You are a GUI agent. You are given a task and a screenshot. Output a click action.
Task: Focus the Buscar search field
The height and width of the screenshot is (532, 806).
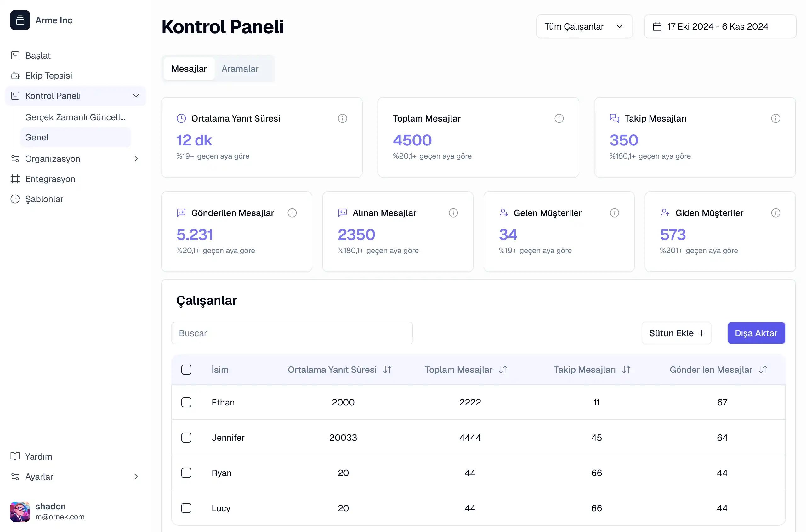[292, 333]
